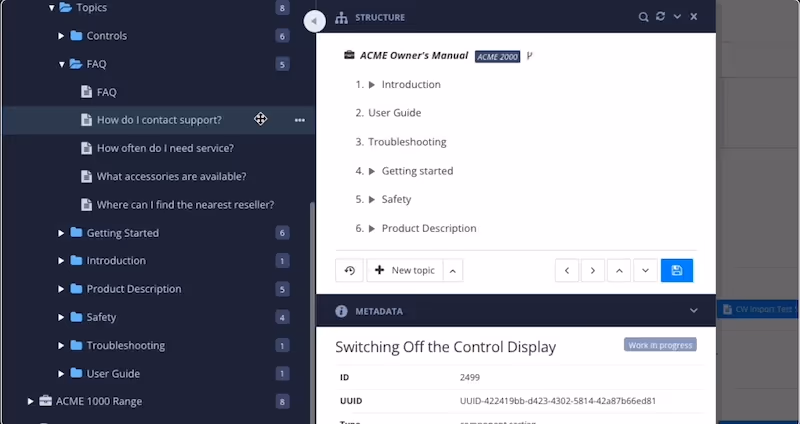Select How do I contact support? topic

click(x=159, y=120)
